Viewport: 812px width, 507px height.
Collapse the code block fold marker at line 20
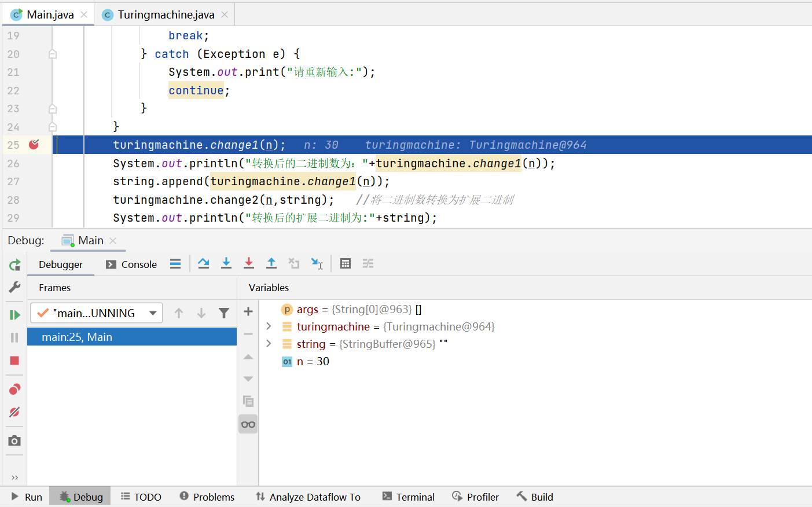(53, 54)
